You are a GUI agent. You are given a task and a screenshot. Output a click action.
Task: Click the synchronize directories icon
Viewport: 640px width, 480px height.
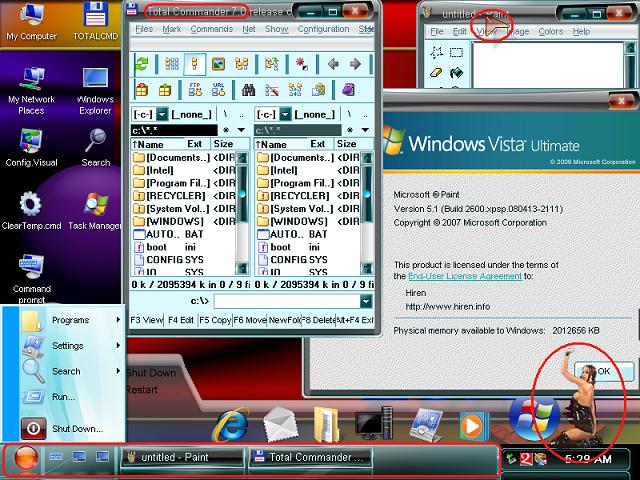point(295,90)
